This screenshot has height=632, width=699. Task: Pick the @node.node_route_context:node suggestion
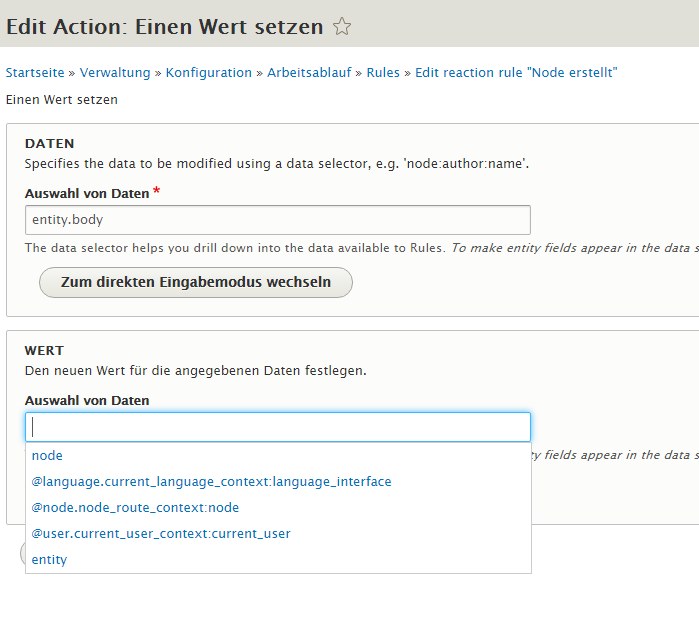click(135, 508)
